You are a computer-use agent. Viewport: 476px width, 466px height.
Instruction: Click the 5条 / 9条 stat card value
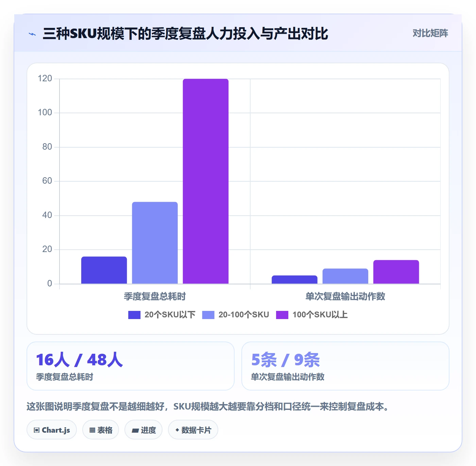286,360
